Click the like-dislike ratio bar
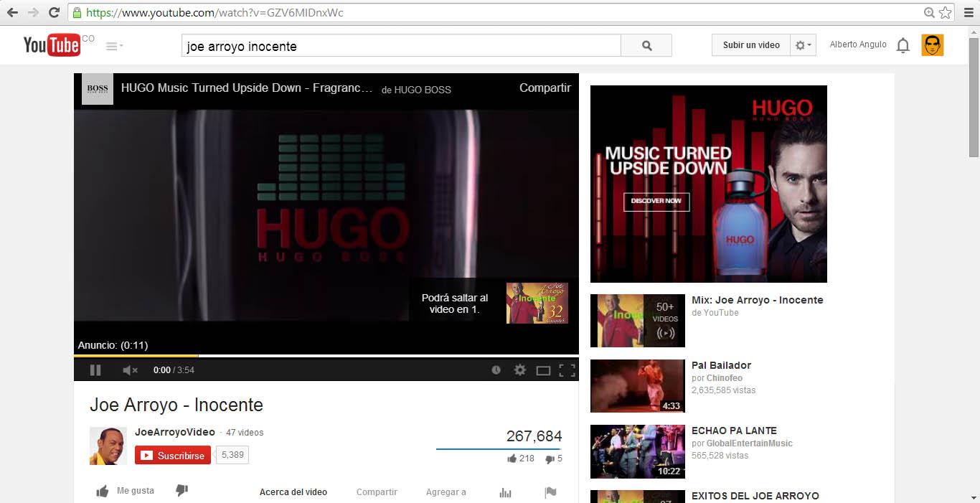The image size is (980, 503). click(499, 449)
